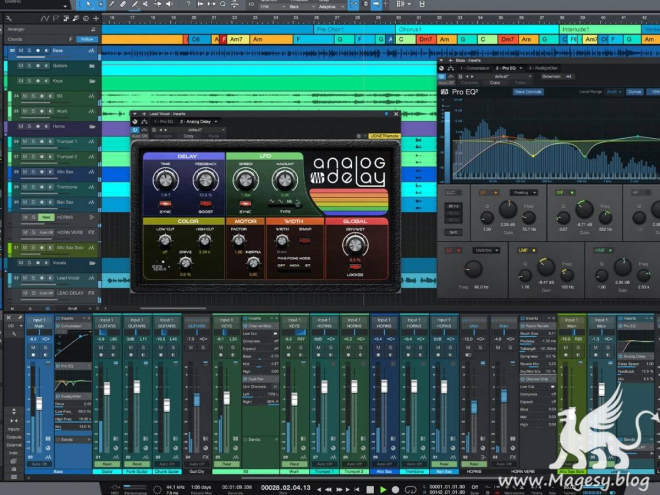Screen dimensions: 660x495
Task: Click the HORN VERB FX track row
Action: 52,232
